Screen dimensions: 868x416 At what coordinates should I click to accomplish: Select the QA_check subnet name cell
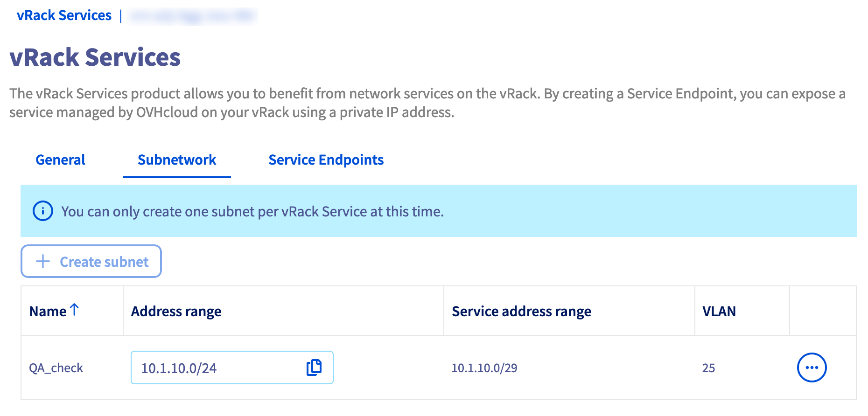(x=56, y=368)
